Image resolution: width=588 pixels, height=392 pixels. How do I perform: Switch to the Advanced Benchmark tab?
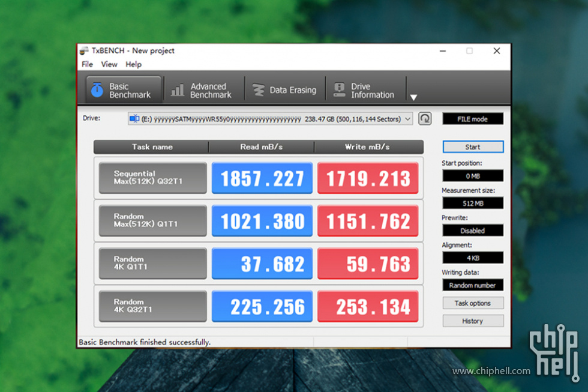click(x=205, y=90)
